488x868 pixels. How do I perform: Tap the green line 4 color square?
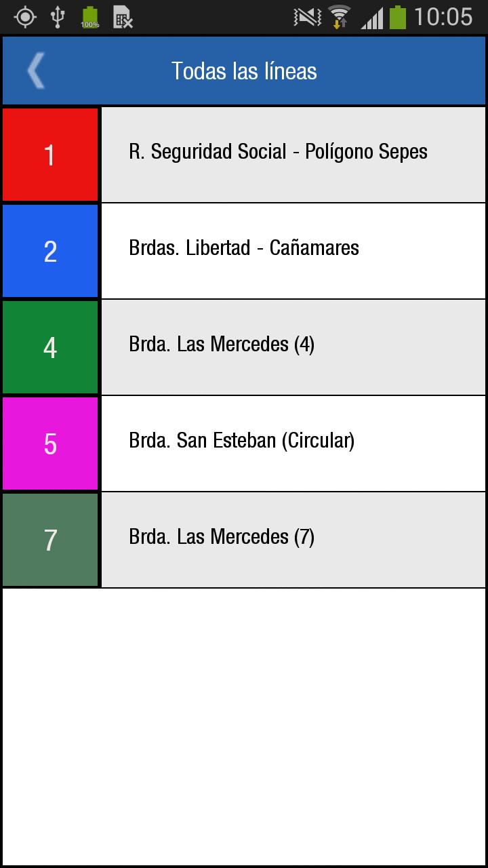[x=50, y=347]
